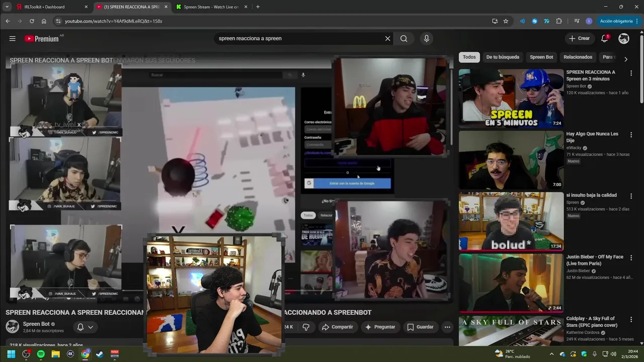The height and width of the screenshot is (362, 644).
Task: Open Chrome home page button
Action: [44, 21]
